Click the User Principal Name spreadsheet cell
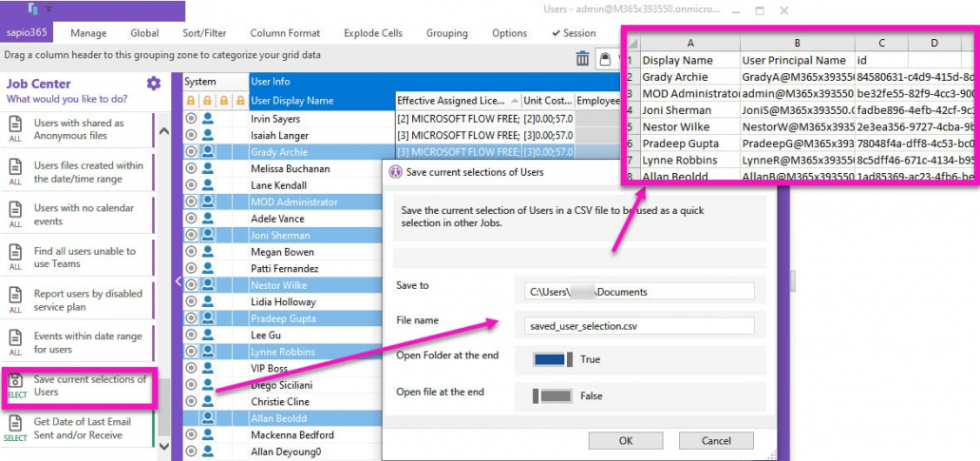The image size is (980, 461). (x=798, y=61)
